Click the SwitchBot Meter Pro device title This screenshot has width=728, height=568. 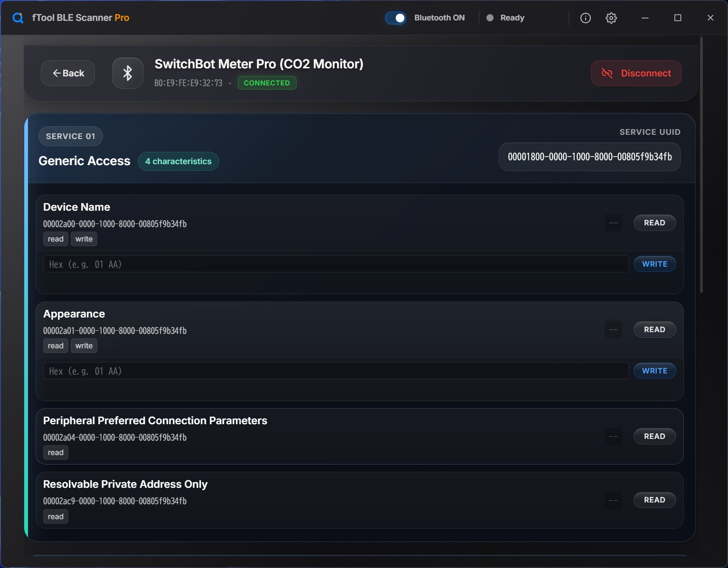tap(259, 64)
